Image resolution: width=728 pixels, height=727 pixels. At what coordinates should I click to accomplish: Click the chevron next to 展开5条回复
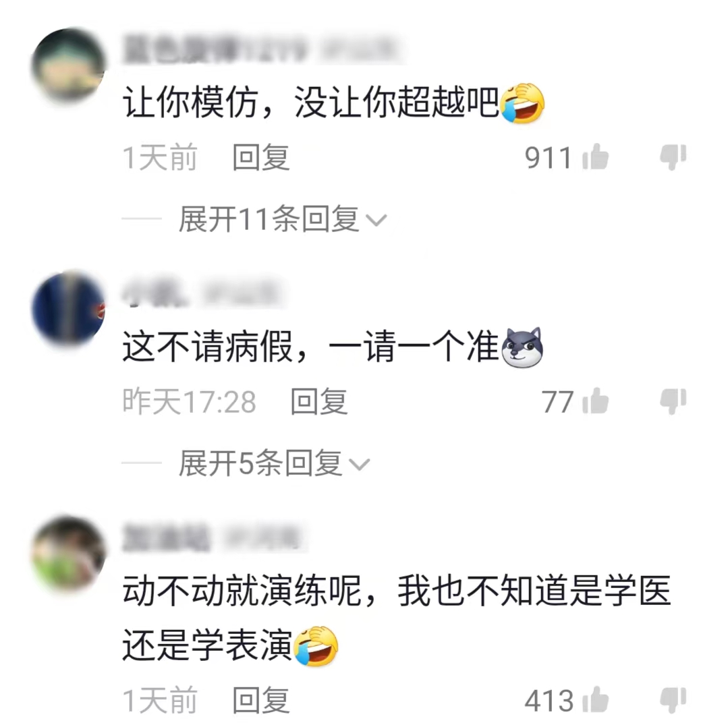pos(360,465)
